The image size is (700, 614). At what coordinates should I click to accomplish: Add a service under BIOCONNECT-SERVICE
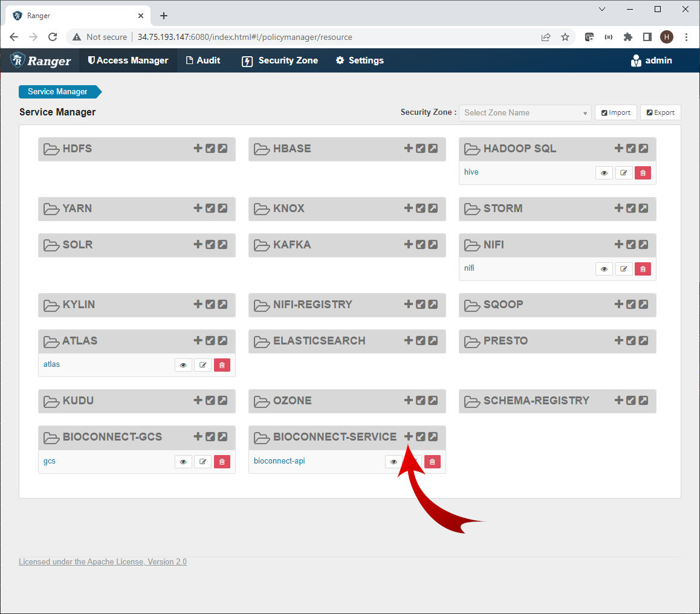pyautogui.click(x=408, y=436)
